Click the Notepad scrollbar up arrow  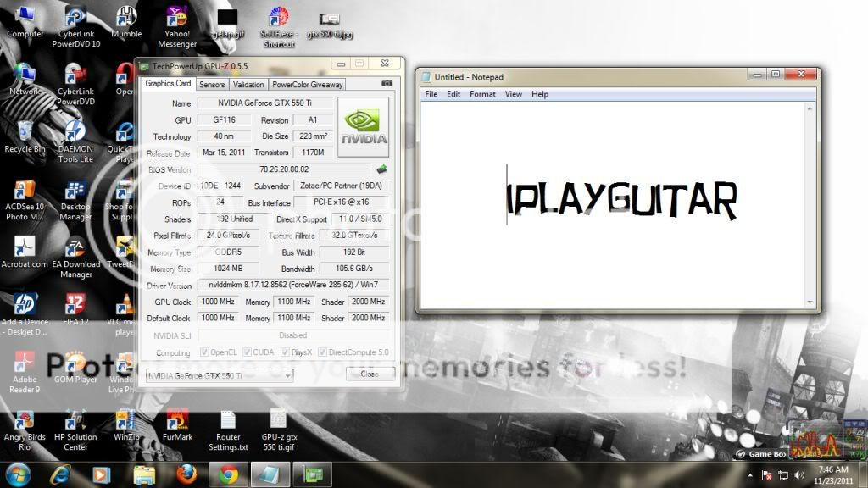810,109
